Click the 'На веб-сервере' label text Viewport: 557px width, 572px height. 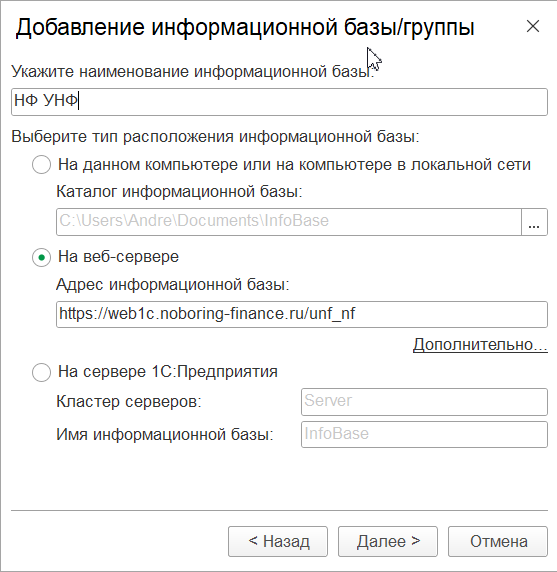click(119, 257)
